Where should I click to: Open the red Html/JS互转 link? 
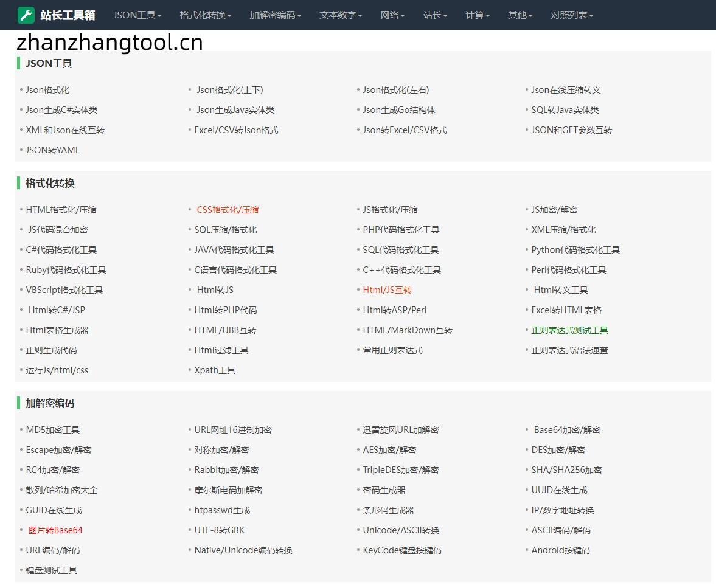tap(388, 290)
